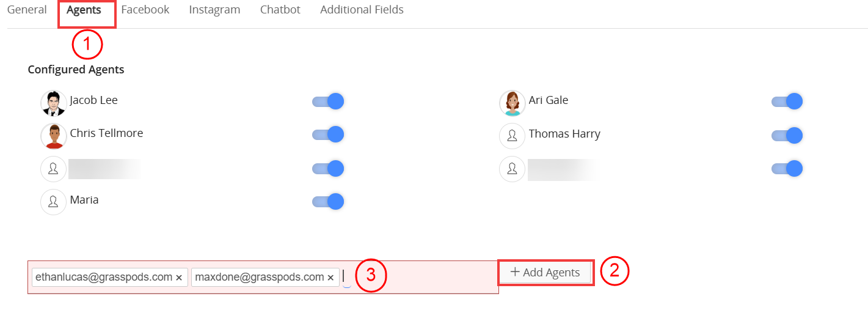Toggle off Ari Gale's agent switch
The height and width of the screenshot is (310, 868).
coord(787,101)
